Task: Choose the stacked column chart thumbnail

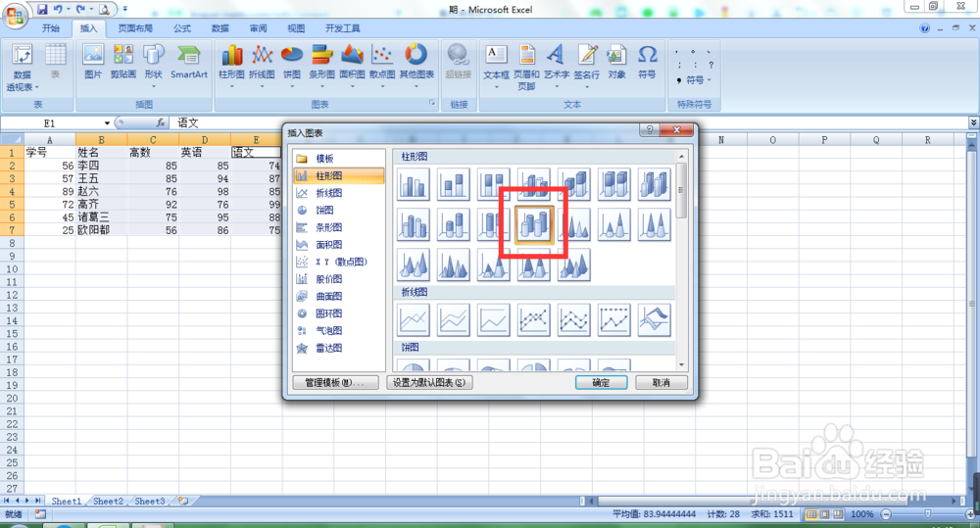Action: coord(453,184)
